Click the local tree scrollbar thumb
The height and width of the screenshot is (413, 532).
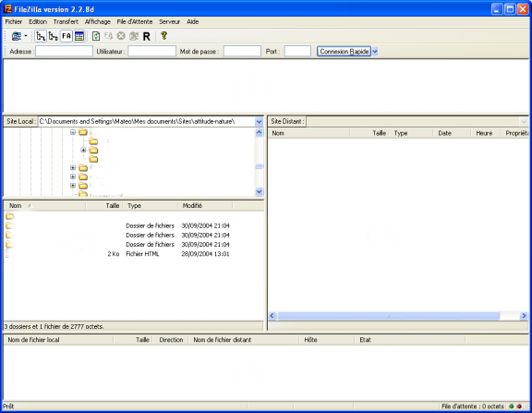pos(260,166)
